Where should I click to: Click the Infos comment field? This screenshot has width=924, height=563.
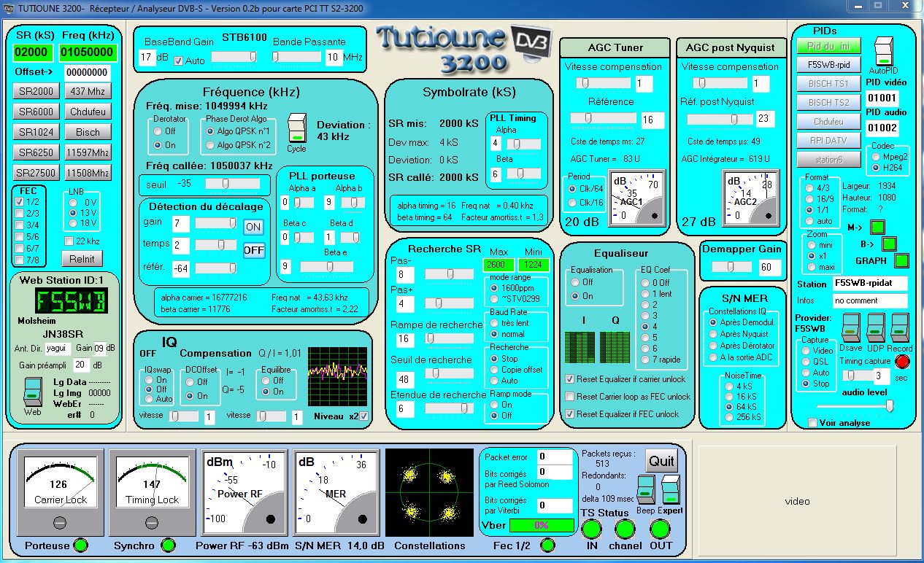(871, 300)
